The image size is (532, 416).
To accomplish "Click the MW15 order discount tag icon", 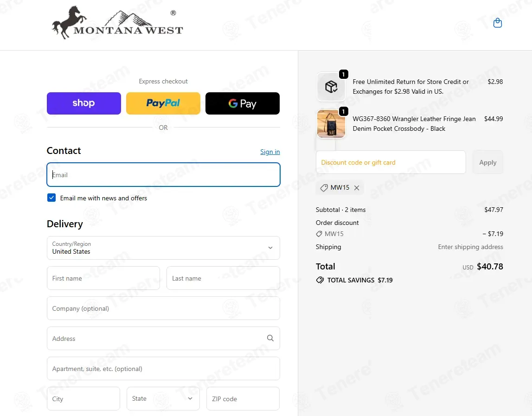I will 319,234.
